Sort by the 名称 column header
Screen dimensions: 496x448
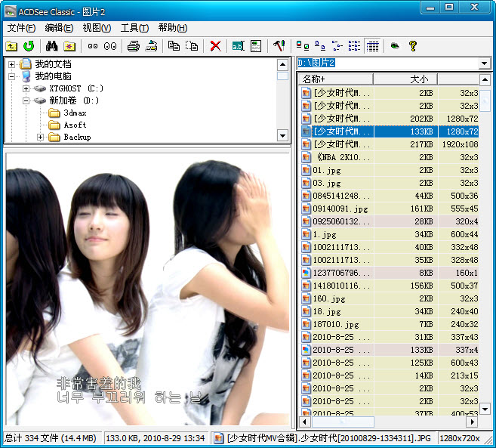point(334,79)
